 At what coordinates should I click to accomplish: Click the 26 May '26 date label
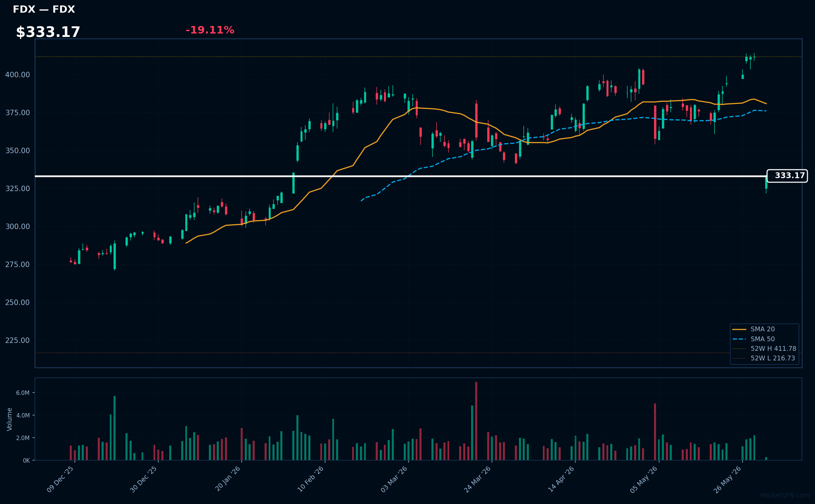pyautogui.click(x=727, y=479)
